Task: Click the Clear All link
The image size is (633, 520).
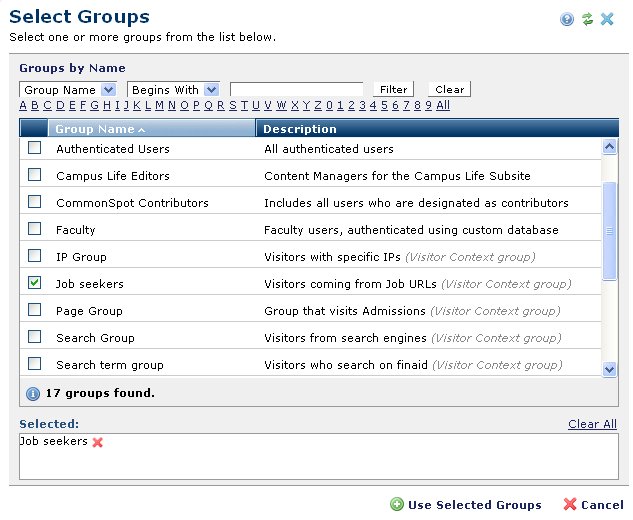Action: pos(592,424)
